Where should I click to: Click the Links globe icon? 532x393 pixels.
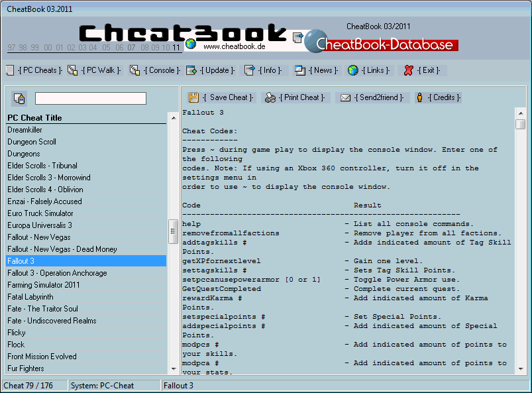click(353, 70)
